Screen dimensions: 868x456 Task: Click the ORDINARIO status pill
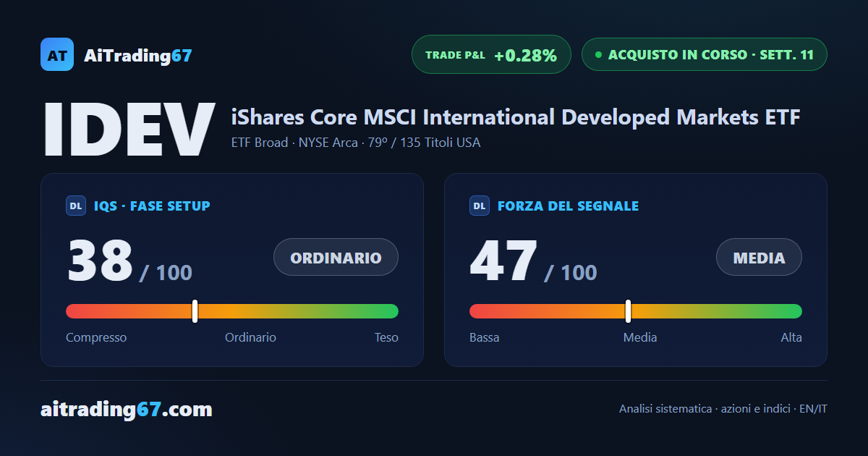[x=336, y=257]
